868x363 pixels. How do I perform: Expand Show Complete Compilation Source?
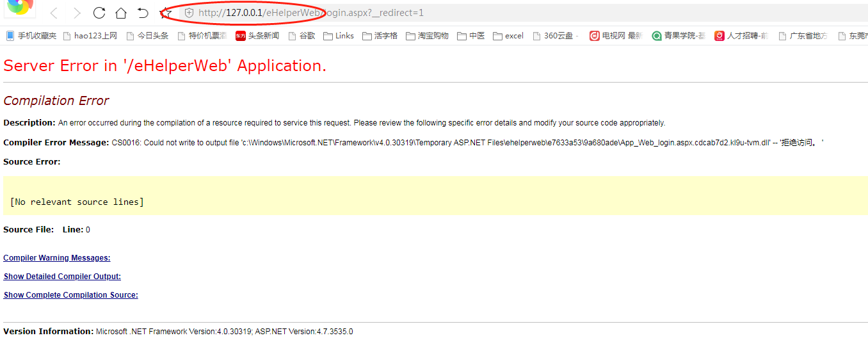point(70,295)
